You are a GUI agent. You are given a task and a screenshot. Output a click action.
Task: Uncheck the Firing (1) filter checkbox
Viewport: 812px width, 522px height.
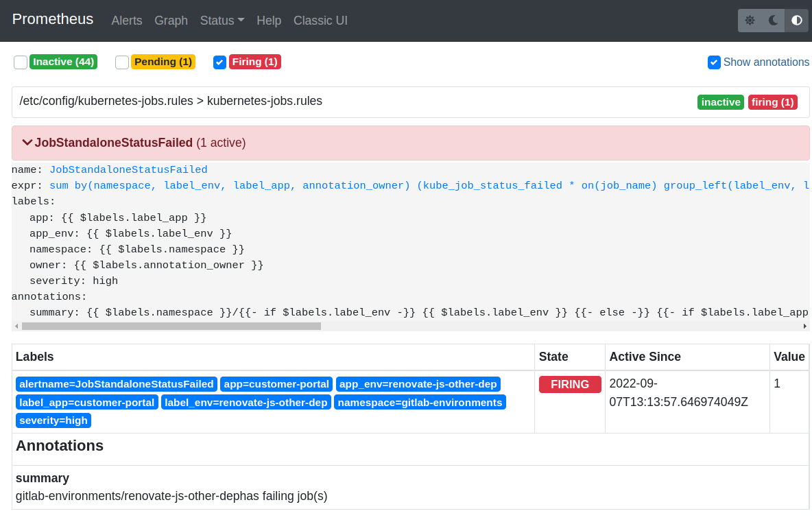point(219,62)
